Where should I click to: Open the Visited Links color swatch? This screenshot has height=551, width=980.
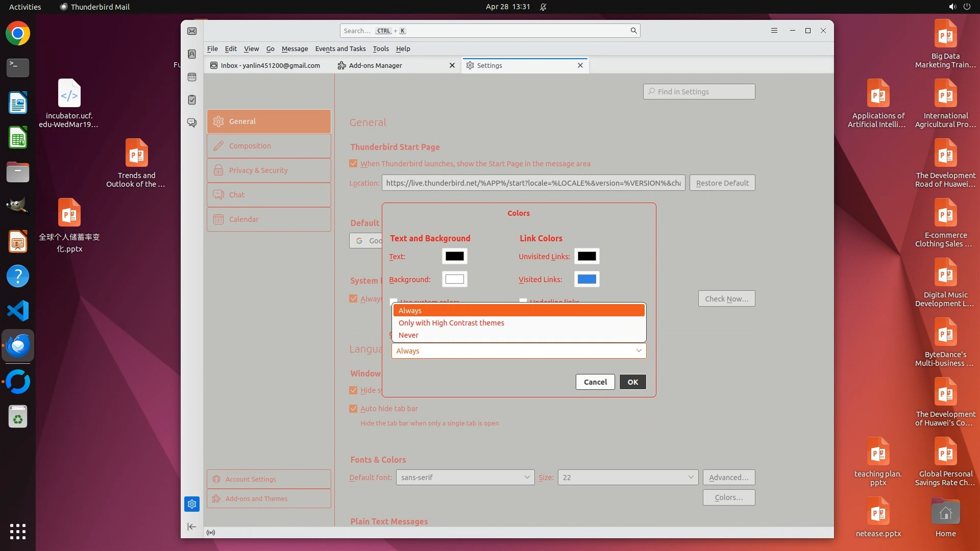[586, 279]
